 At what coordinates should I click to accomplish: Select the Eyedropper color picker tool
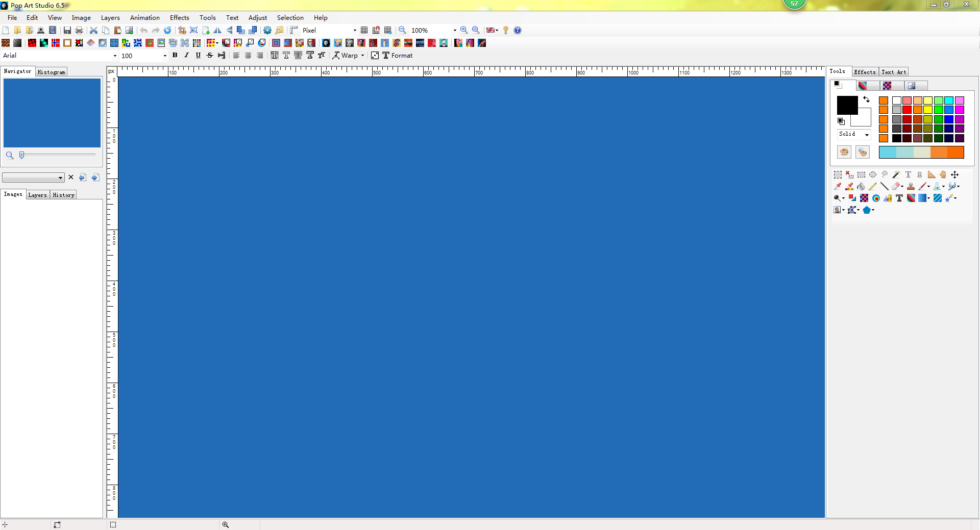click(x=838, y=186)
